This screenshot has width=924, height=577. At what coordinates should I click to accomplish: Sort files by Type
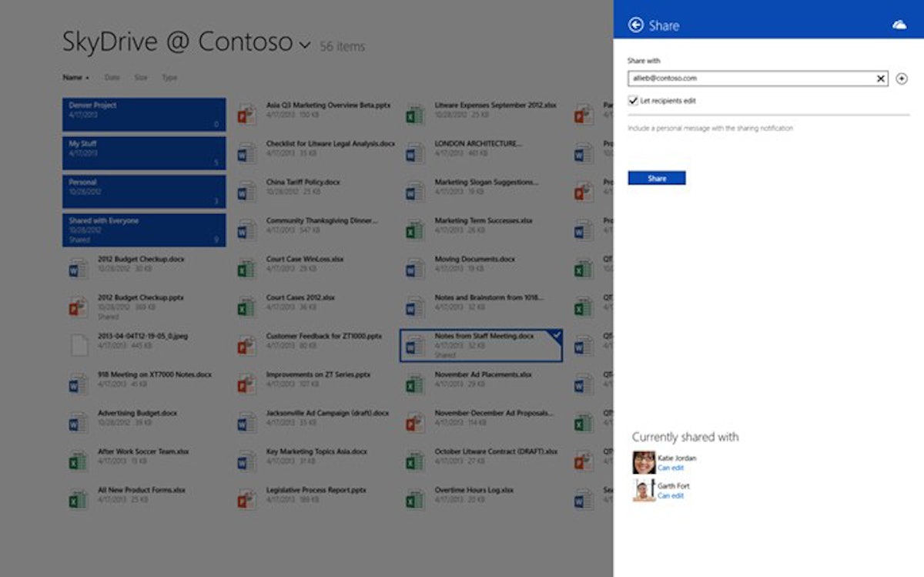coord(169,77)
